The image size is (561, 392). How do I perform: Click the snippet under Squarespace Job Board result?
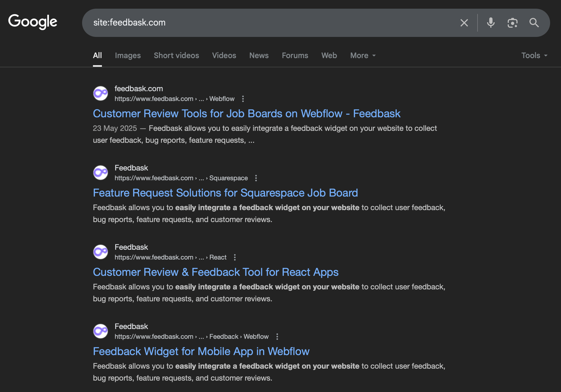[x=269, y=213]
